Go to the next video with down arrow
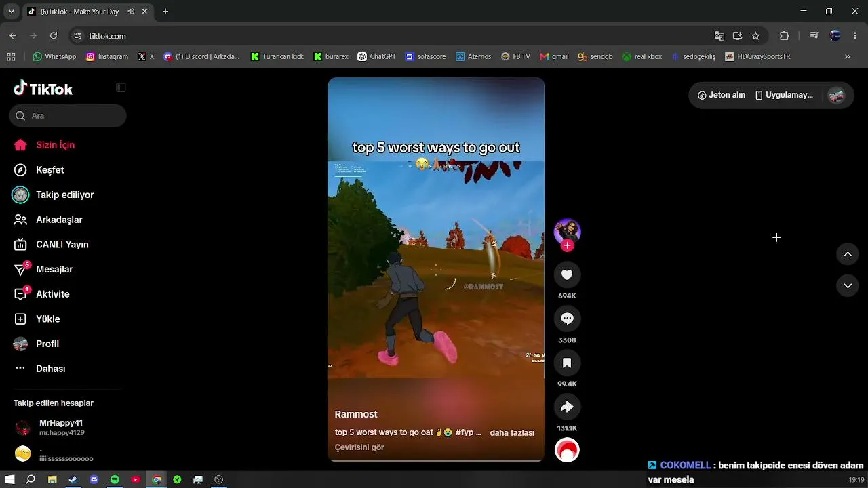Image resolution: width=868 pixels, height=488 pixels. pos(848,286)
